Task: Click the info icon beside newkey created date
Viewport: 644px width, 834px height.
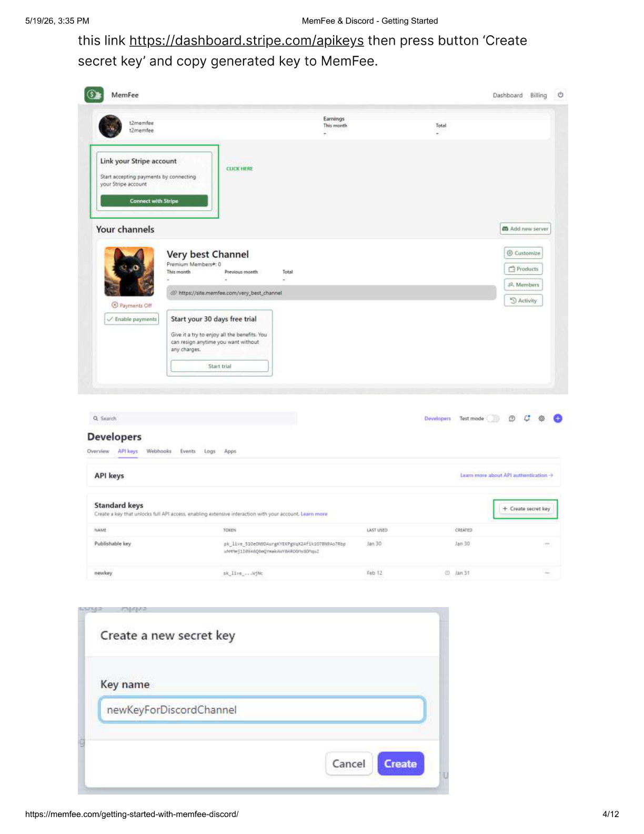Action: click(447, 573)
